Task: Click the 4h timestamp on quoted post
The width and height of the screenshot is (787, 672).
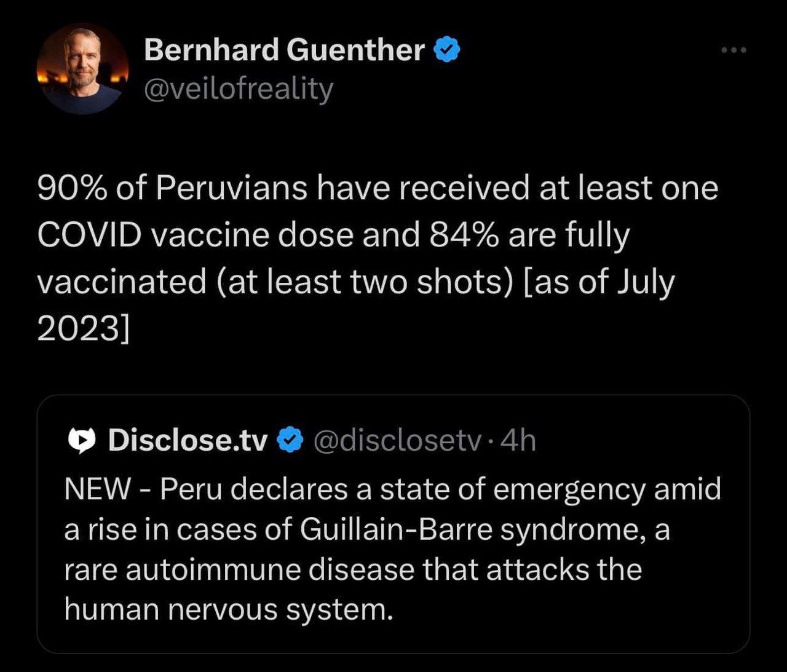Action: point(518,440)
